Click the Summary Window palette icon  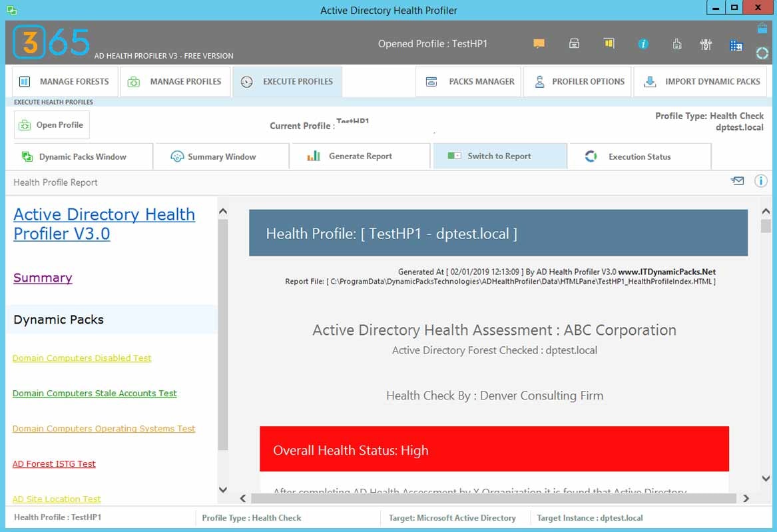click(177, 156)
